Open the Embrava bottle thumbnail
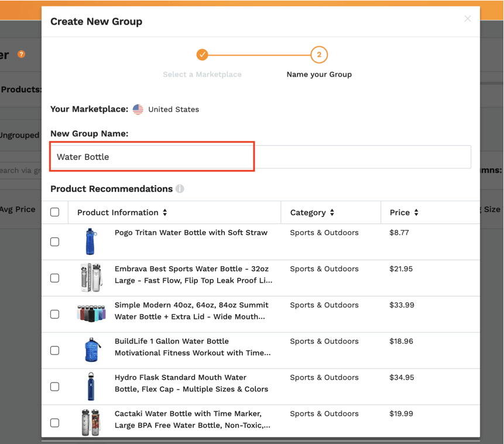This screenshot has width=504, height=444. pyautogui.click(x=91, y=278)
